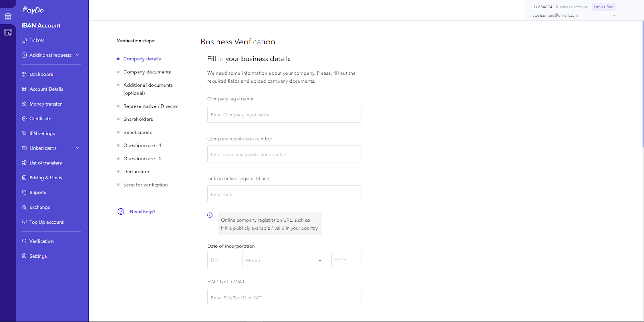This screenshot has width=644, height=322.
Task: Click the Settings gear icon
Action: tap(24, 256)
